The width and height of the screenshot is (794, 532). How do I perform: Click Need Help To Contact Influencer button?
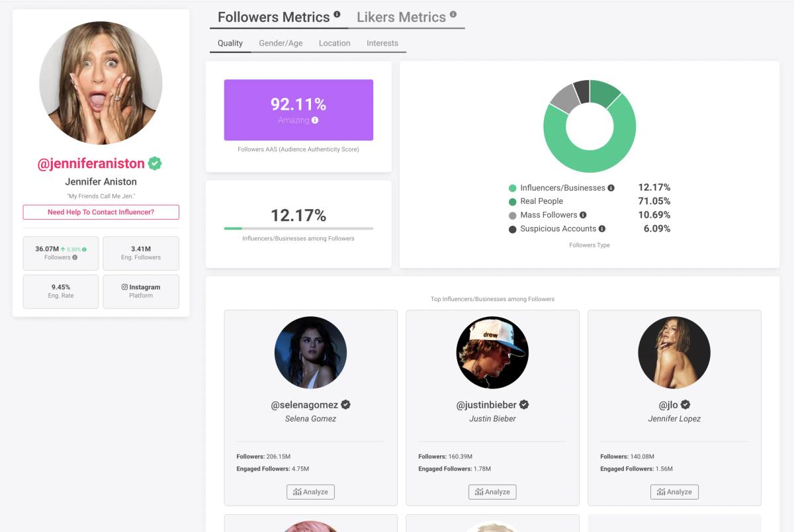(x=101, y=212)
